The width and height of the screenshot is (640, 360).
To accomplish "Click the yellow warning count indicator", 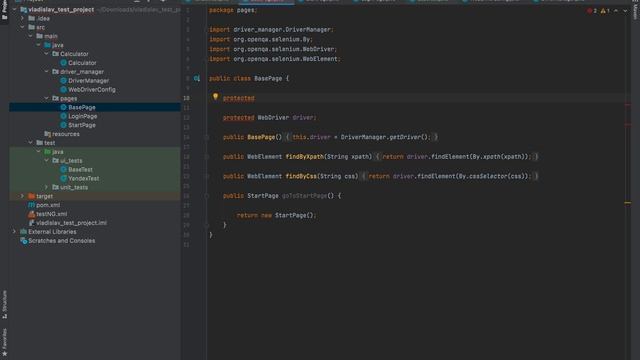I will coord(605,11).
